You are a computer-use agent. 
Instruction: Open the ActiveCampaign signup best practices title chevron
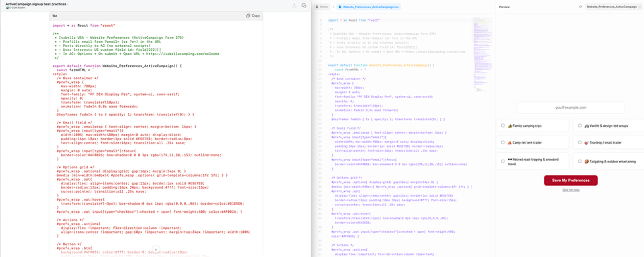point(68,4)
